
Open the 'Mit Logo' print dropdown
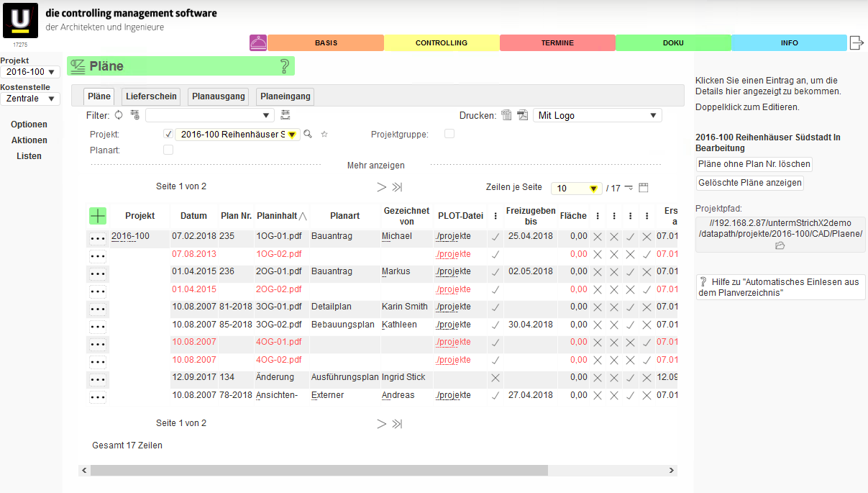597,115
